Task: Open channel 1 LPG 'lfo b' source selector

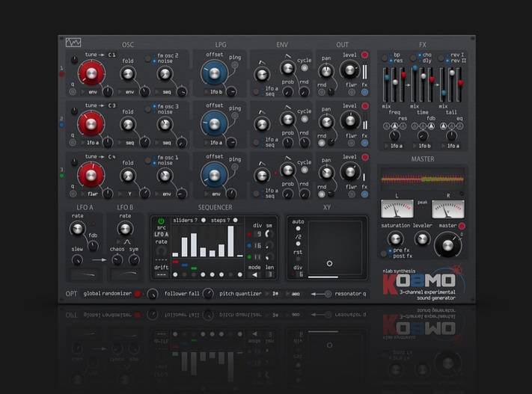Action: (215, 91)
